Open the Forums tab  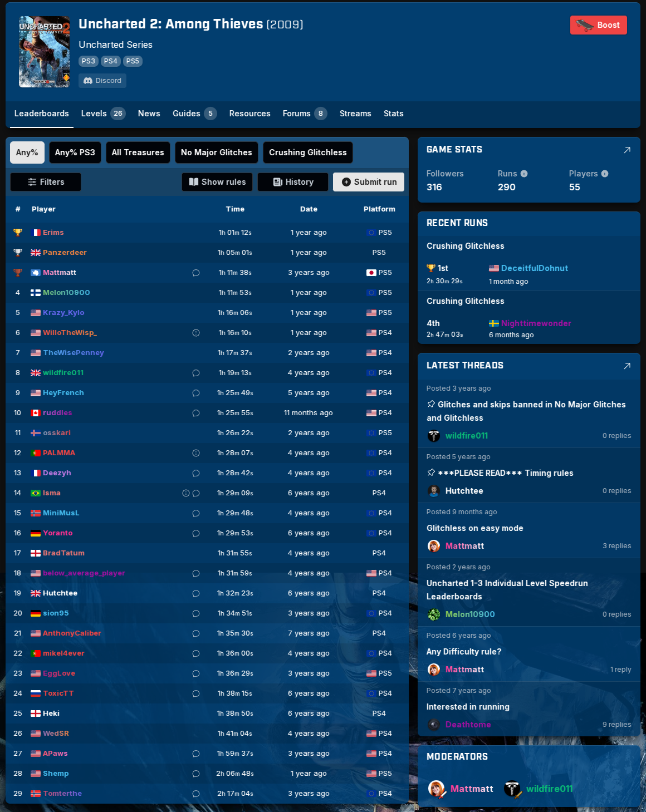tap(305, 114)
